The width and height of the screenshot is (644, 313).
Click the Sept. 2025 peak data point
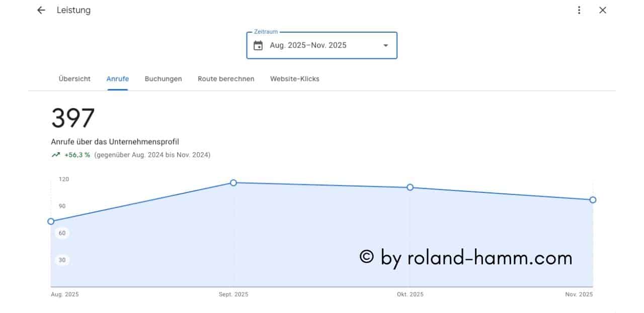click(233, 183)
